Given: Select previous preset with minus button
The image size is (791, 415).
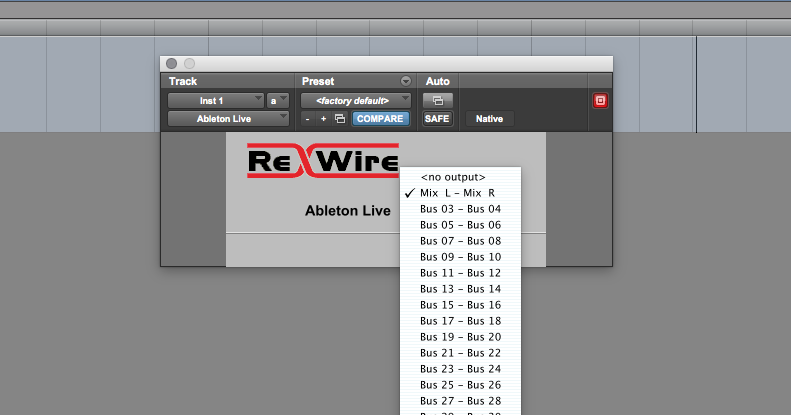Looking at the screenshot, I should (x=308, y=118).
